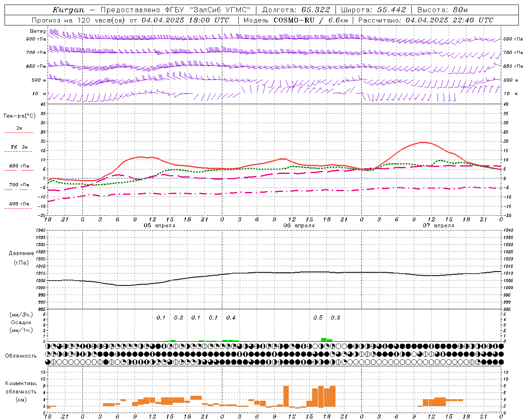Select the 2м temperature legend entry
The height and width of the screenshot is (420, 525).
click(x=19, y=128)
